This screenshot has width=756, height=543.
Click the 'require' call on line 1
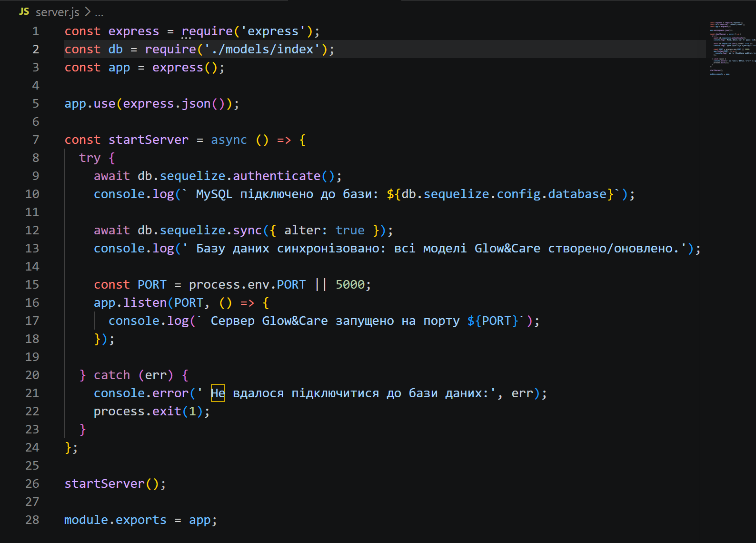(207, 31)
